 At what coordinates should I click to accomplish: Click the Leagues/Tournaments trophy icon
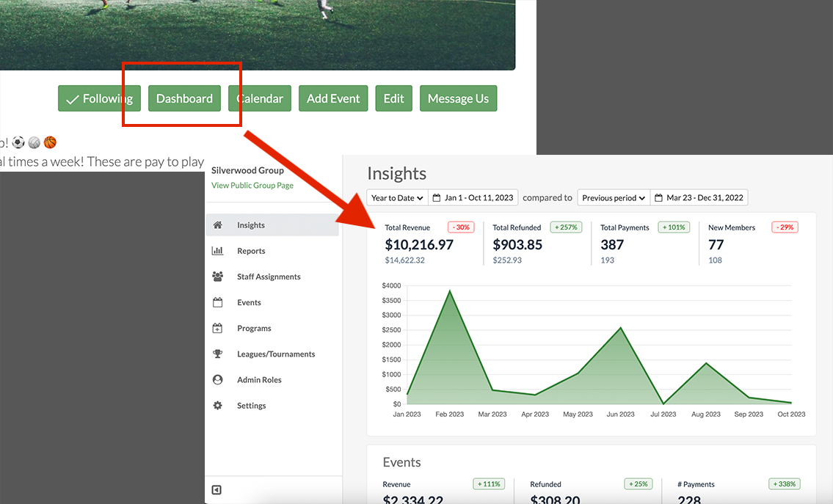217,354
